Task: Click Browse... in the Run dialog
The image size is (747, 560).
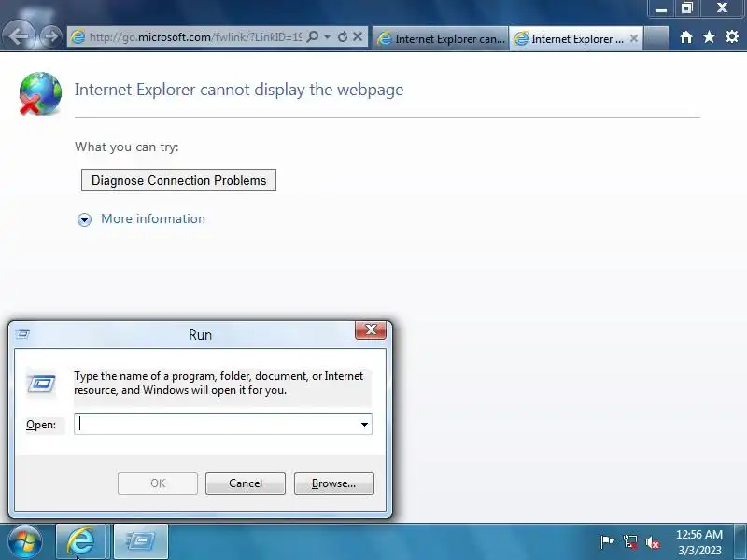Action: click(334, 483)
